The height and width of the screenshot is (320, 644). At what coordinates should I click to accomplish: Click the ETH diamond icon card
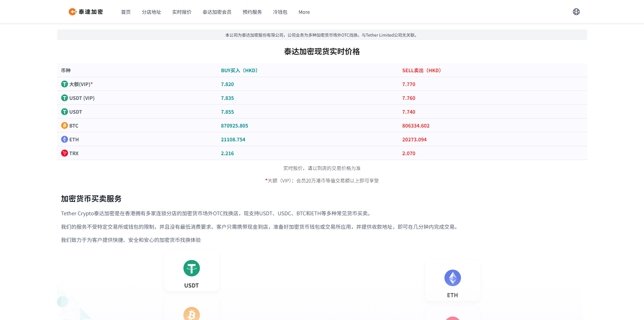tap(452, 277)
